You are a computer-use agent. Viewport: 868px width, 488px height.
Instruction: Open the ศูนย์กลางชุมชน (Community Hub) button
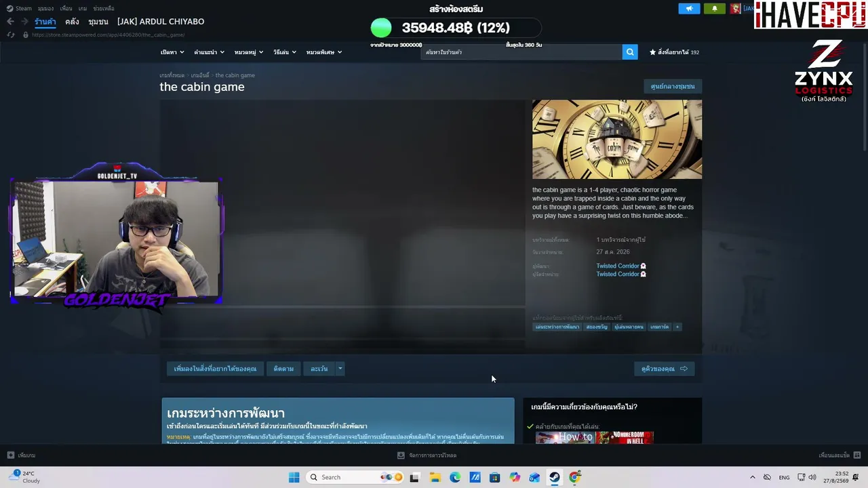point(673,87)
